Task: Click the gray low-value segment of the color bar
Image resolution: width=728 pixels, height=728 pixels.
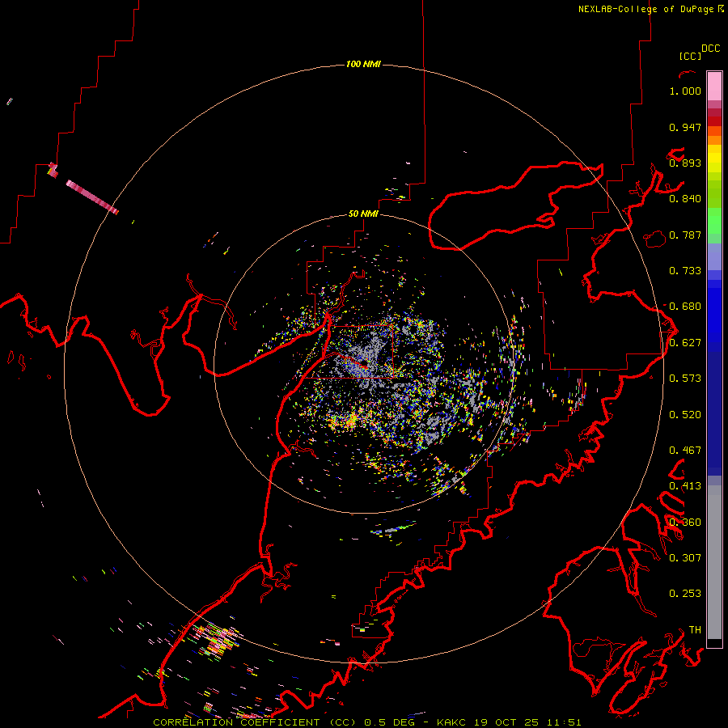Action: pyautogui.click(x=714, y=562)
